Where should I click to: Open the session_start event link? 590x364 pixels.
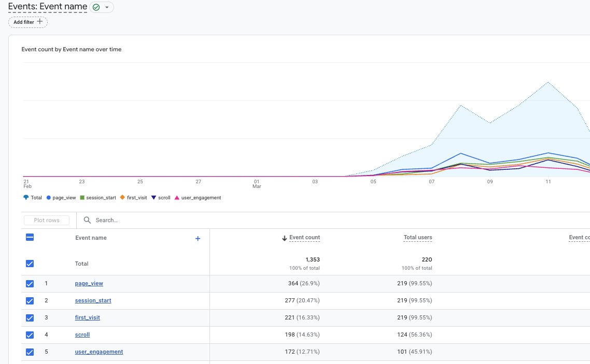coord(93,300)
